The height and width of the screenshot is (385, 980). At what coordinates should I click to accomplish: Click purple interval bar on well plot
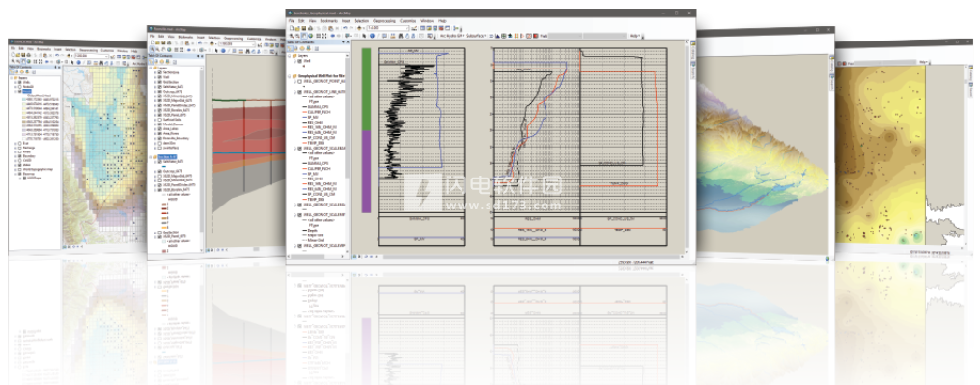367,171
